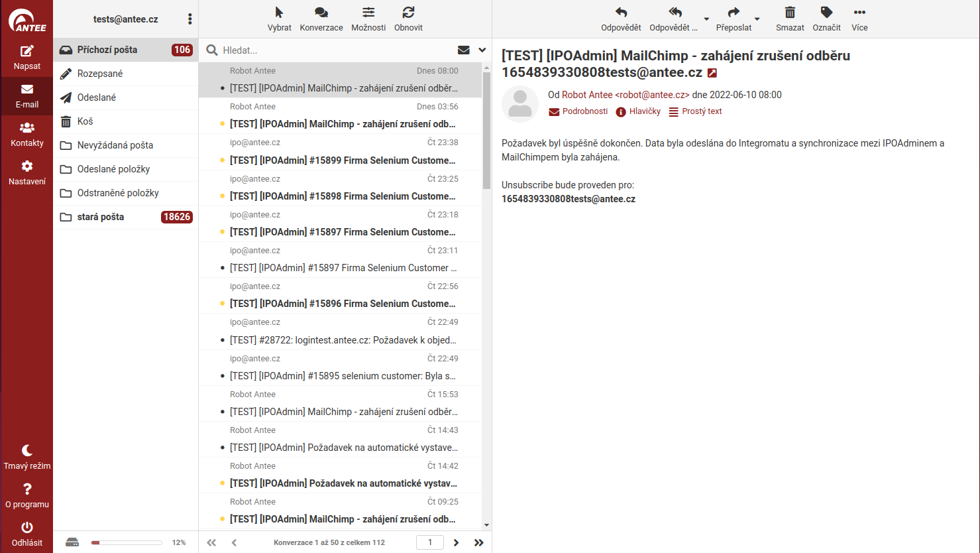Expand the search options chevron

482,50
